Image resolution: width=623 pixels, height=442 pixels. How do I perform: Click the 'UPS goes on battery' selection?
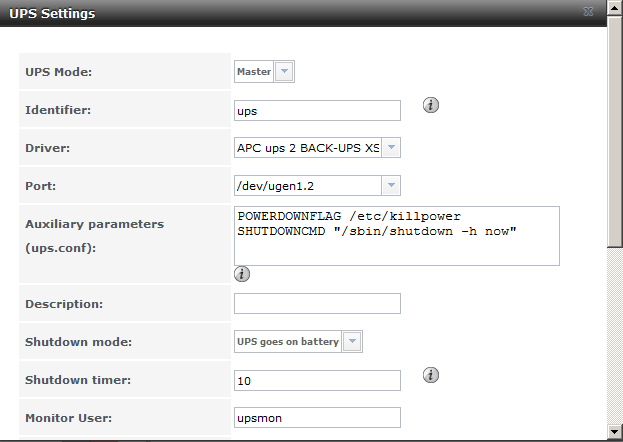[288, 342]
